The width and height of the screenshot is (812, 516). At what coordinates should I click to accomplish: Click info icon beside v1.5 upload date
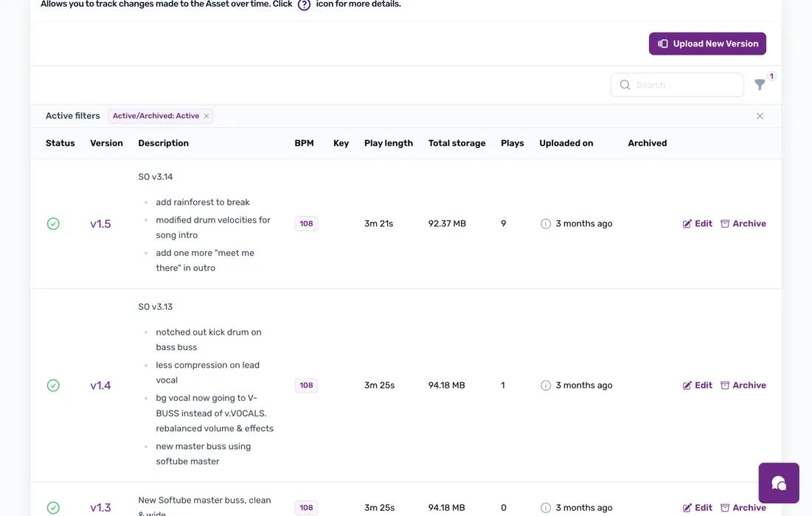[x=546, y=224]
